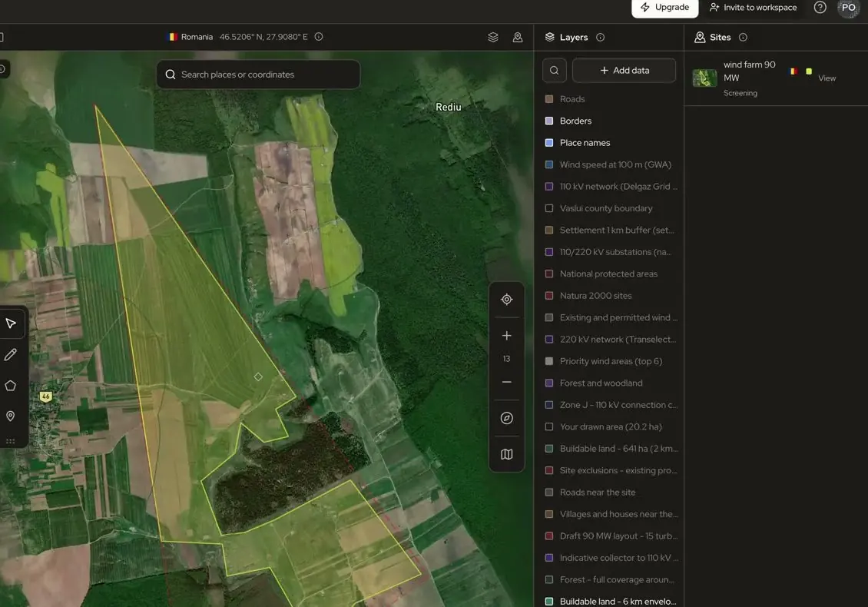Toggle Wind speed at 100 m layer
The image size is (868, 607).
549,164
